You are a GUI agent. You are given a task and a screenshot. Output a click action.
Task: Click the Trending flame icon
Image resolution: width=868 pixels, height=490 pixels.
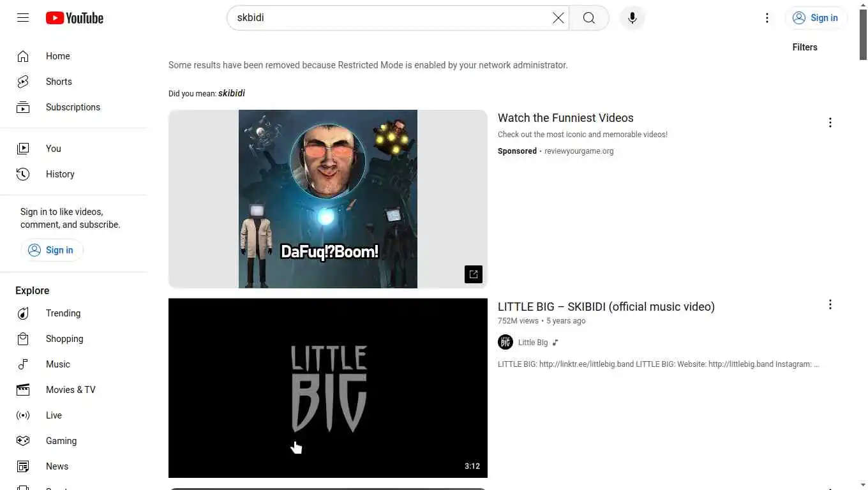[x=23, y=313]
